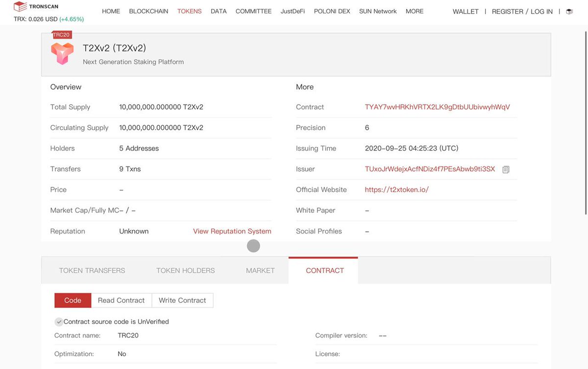Select the Write Contract button
The width and height of the screenshot is (588, 369).
(x=182, y=300)
